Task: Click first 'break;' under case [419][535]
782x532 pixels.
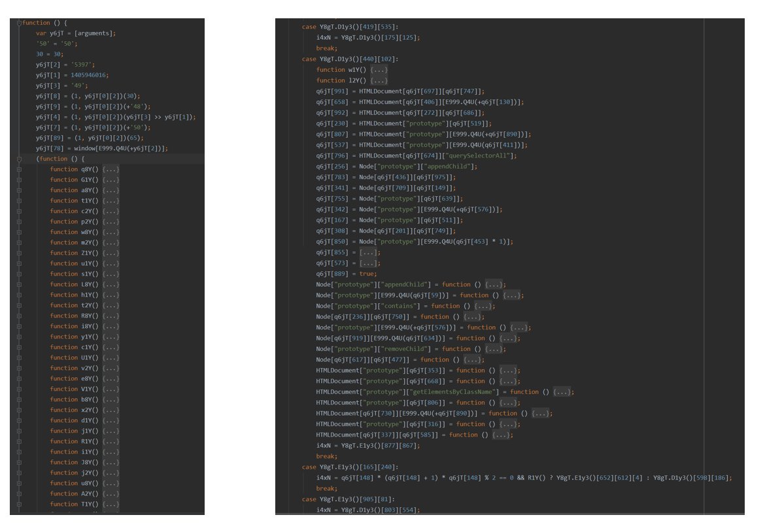Action: tap(327, 48)
